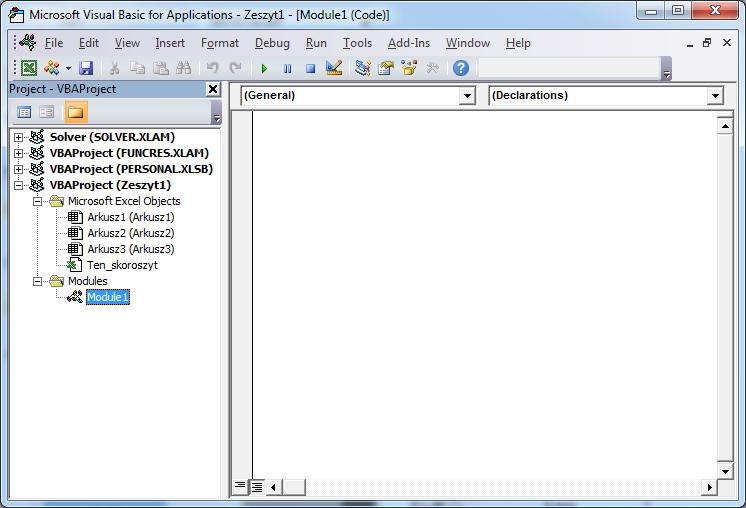
Task: Open the Debug menu
Action: pos(272,43)
